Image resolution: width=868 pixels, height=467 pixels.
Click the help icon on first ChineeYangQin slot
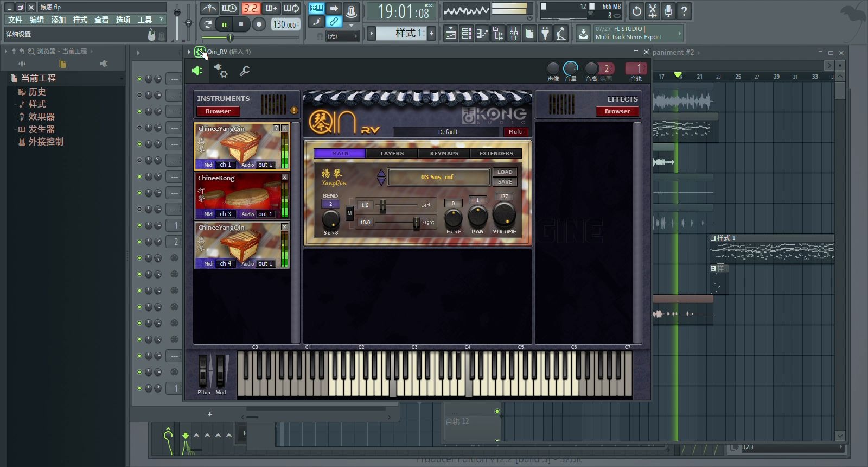[276, 128]
